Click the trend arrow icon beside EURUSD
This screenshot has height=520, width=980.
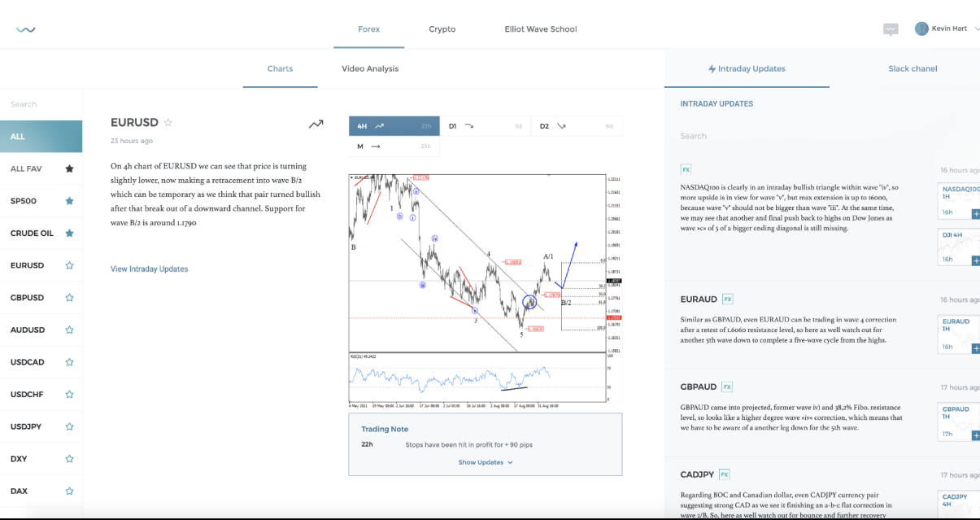point(316,124)
